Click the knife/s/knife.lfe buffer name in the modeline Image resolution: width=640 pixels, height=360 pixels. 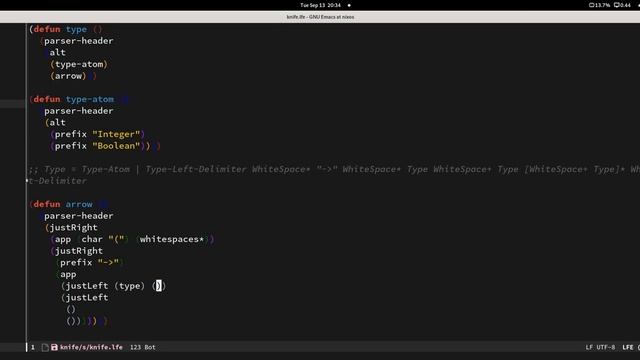click(91, 347)
